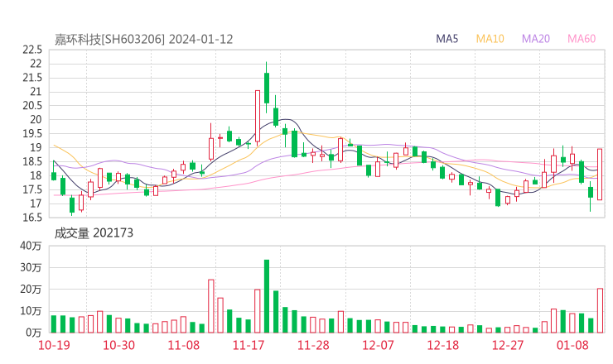This screenshot has height=364, width=613.
Task: Click the 成交量 202173 volume label
Action: 94,233
